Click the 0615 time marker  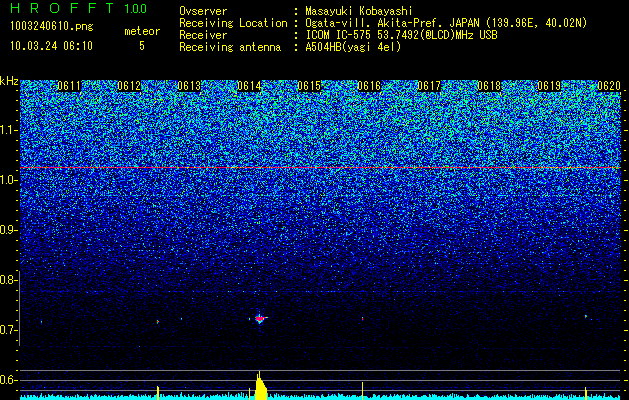(x=309, y=86)
